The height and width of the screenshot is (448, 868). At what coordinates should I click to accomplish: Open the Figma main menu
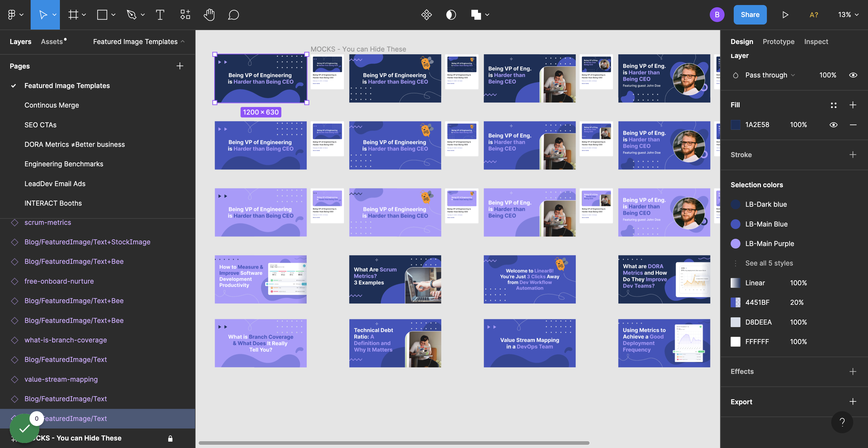12,14
